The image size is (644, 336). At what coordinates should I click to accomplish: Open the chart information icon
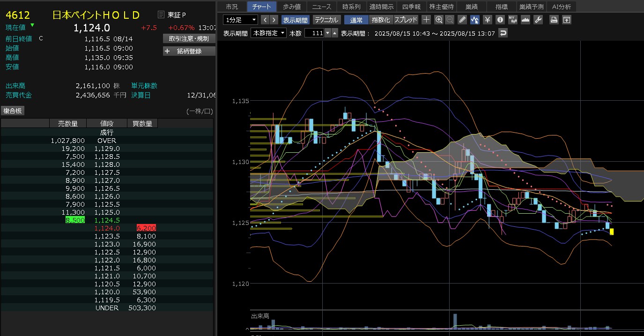click(x=500, y=20)
